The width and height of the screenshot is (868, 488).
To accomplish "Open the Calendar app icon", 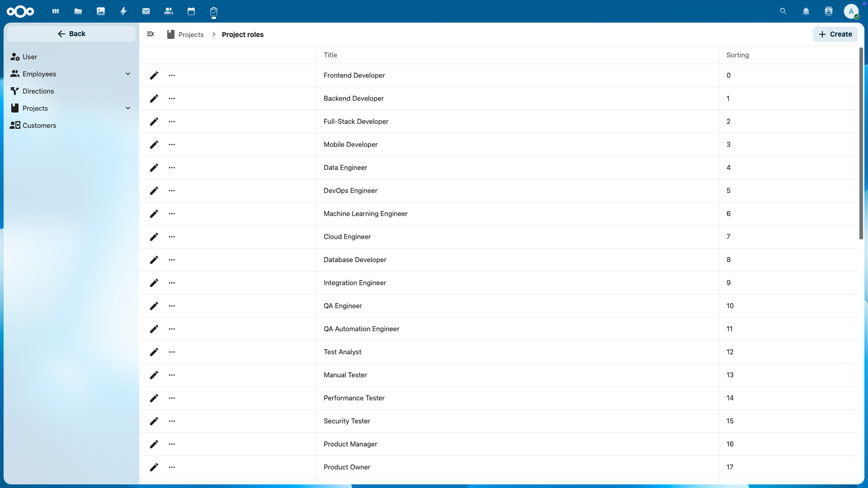I will pos(191,11).
